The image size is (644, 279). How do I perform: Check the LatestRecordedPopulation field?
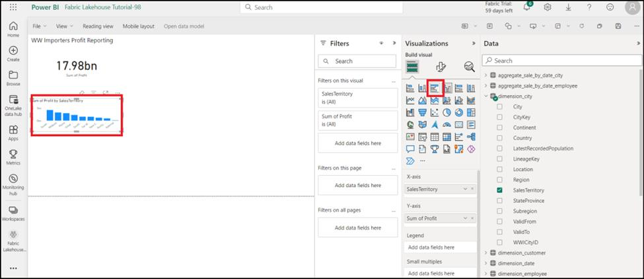[499, 148]
